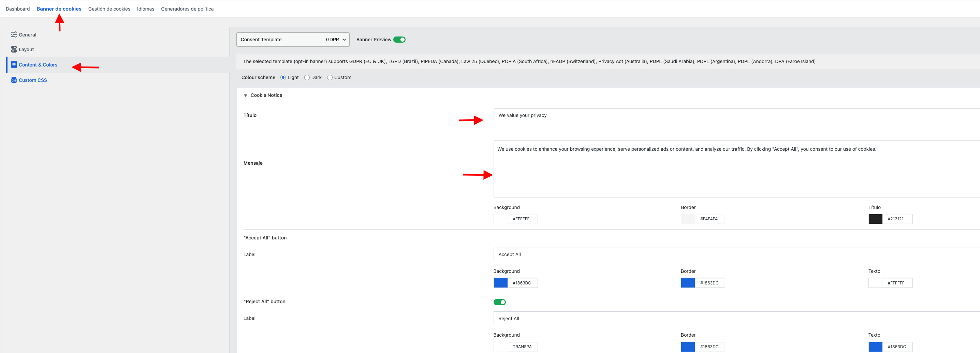Open the Consent Template GDPR dropdown
Screen dimensions: 980x353
tap(293, 40)
